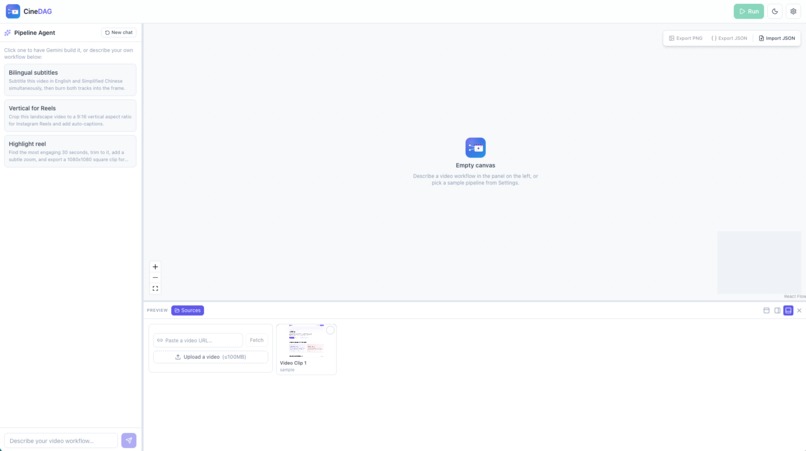The height and width of the screenshot is (451, 806).
Task: Click the PREVIEW label
Action: pos(157,311)
